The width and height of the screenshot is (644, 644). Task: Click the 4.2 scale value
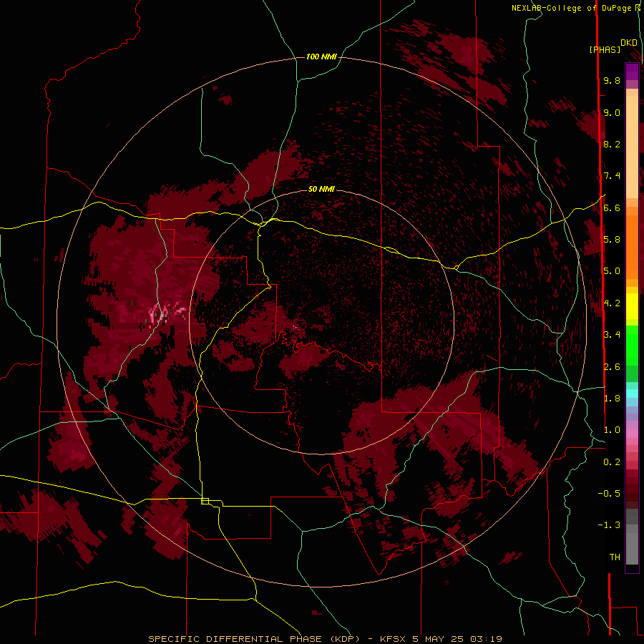(x=612, y=303)
